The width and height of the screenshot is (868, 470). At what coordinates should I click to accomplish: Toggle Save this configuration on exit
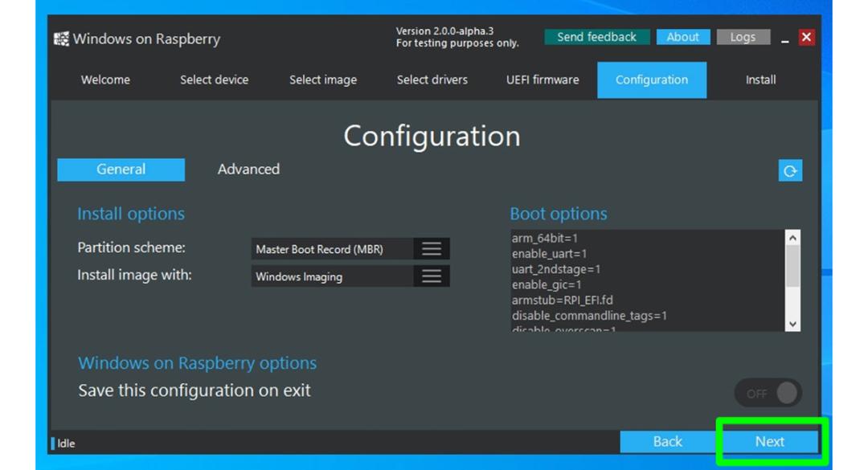(x=768, y=393)
